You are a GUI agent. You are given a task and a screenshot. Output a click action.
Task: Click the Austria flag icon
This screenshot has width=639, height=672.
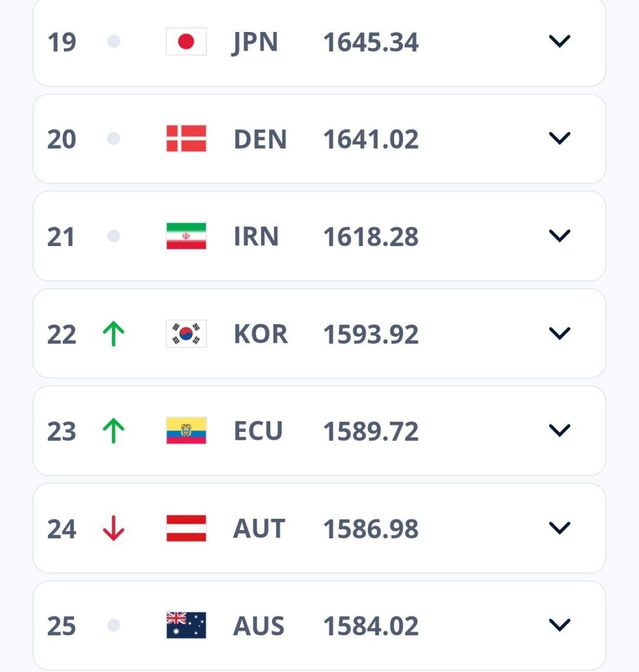click(x=186, y=528)
